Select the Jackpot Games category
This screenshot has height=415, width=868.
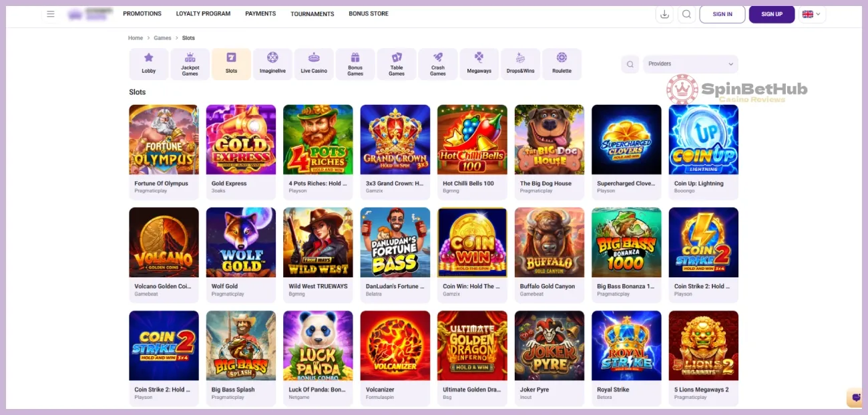190,64
